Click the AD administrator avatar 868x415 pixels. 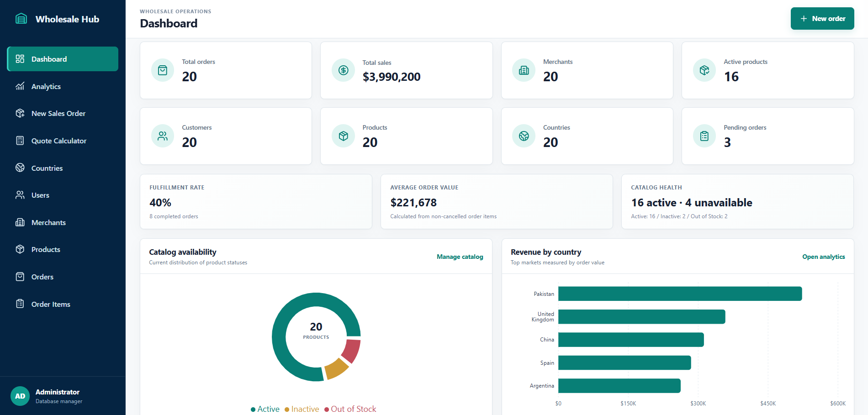coord(20,396)
